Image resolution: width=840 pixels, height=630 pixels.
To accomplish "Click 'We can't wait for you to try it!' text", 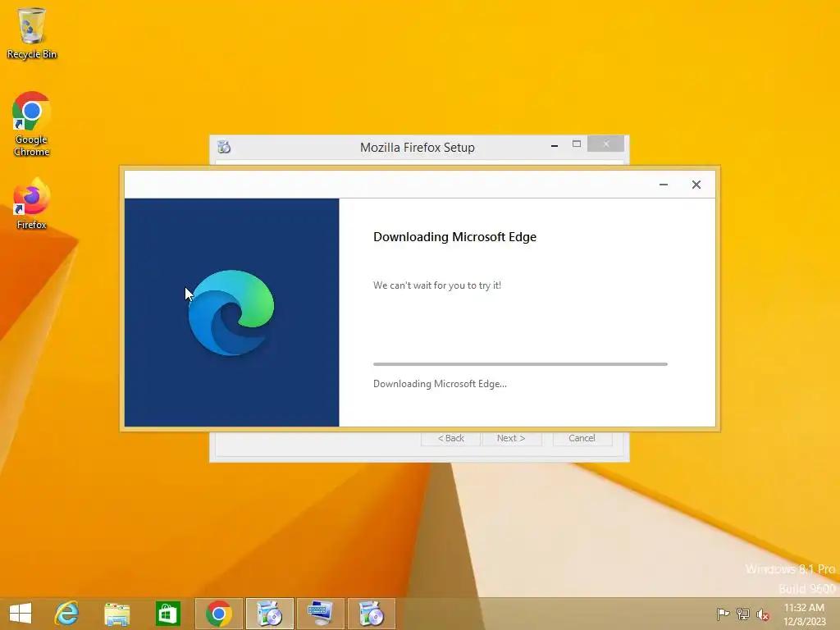I will coord(437,285).
